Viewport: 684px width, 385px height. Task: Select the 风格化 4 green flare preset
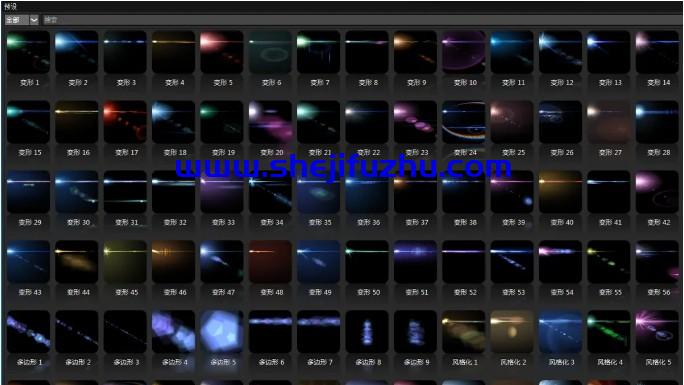click(x=609, y=331)
